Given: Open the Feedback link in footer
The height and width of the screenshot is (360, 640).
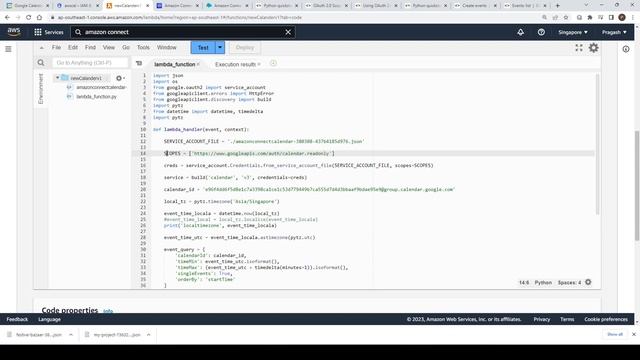Looking at the screenshot, I should point(17,319).
